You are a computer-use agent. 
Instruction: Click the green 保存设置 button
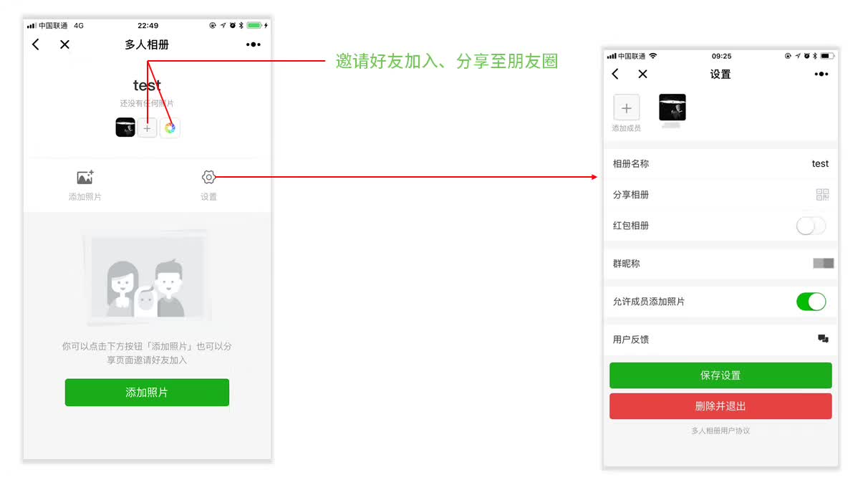tap(720, 375)
